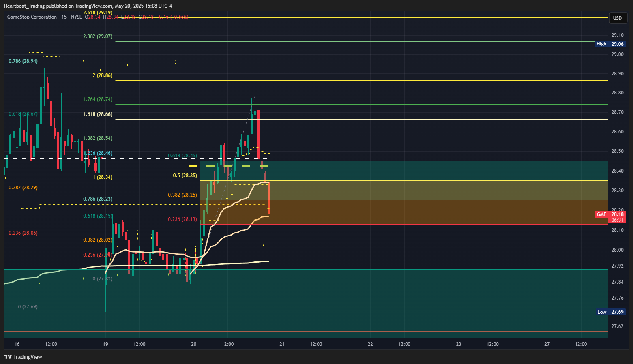The image size is (633, 364).
Task: Click the 0.236 (28.06) Fibonacci label
Action: [x=23, y=233]
